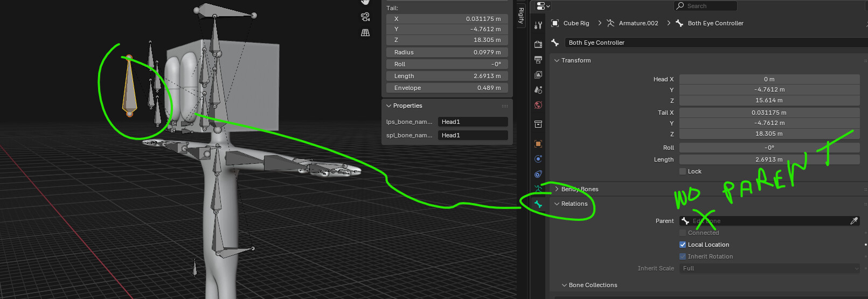Image resolution: width=868 pixels, height=299 pixels.
Task: Open the Object properties tab
Action: click(x=538, y=144)
